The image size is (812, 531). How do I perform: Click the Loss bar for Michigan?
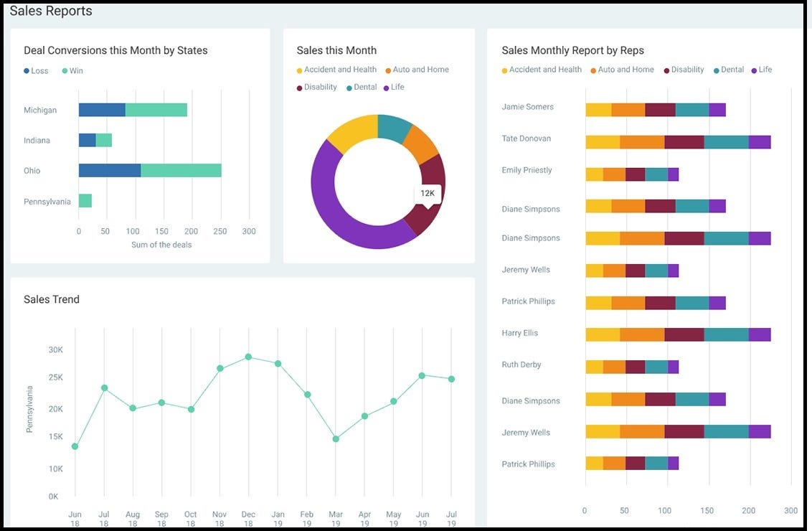pyautogui.click(x=100, y=109)
